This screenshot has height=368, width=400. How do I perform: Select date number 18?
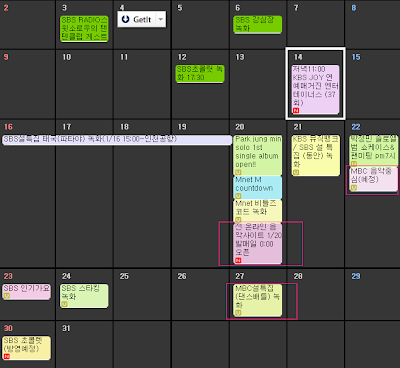tap(124, 127)
